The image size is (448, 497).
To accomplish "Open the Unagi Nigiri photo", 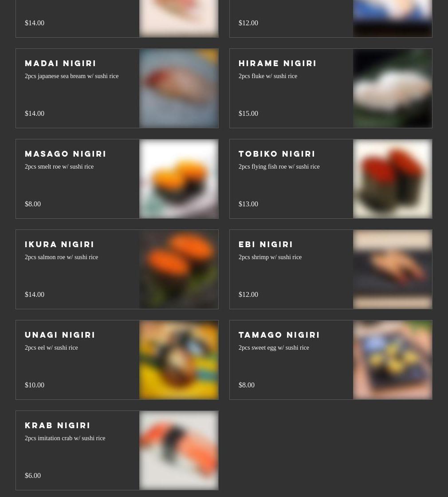I will 179,360.
